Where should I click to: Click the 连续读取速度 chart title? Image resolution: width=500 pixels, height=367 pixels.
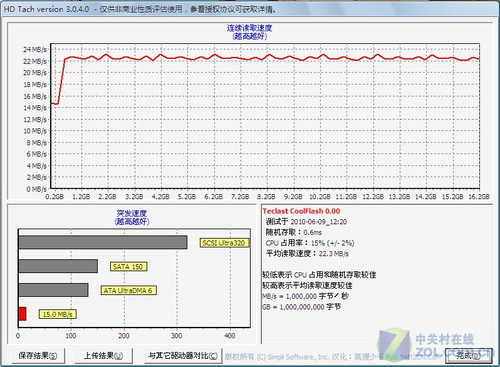pos(250,28)
